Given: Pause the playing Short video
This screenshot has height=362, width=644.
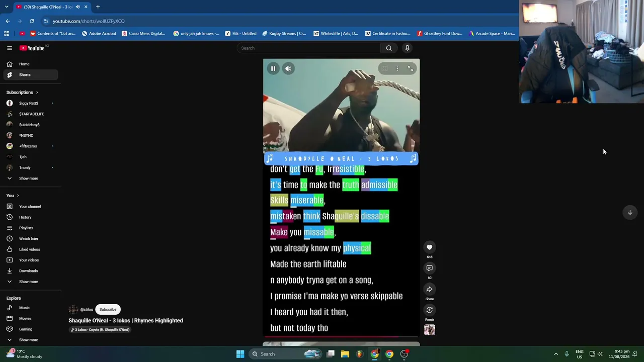Looking at the screenshot, I should (273, 68).
